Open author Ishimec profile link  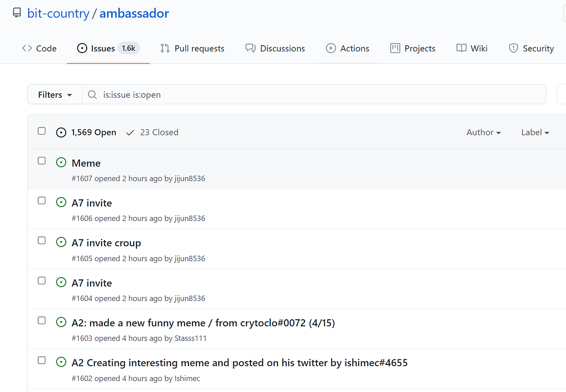coord(187,378)
